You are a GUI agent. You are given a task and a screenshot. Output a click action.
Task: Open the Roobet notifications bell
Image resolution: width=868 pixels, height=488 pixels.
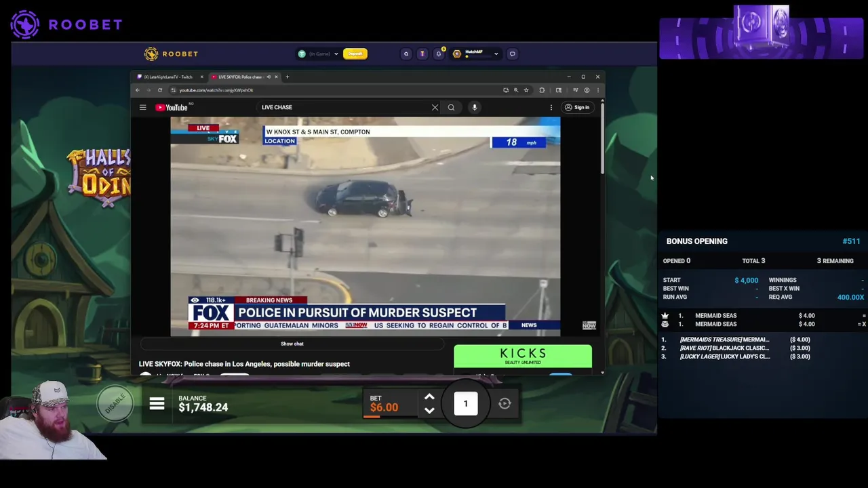click(439, 54)
